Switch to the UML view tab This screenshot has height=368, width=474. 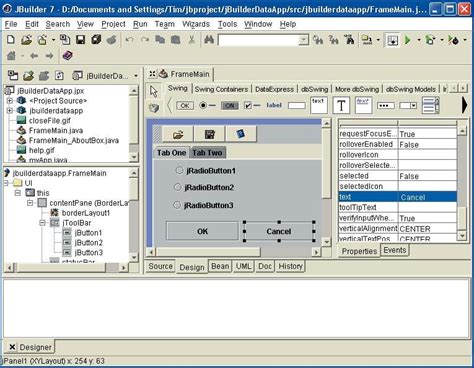click(x=244, y=266)
